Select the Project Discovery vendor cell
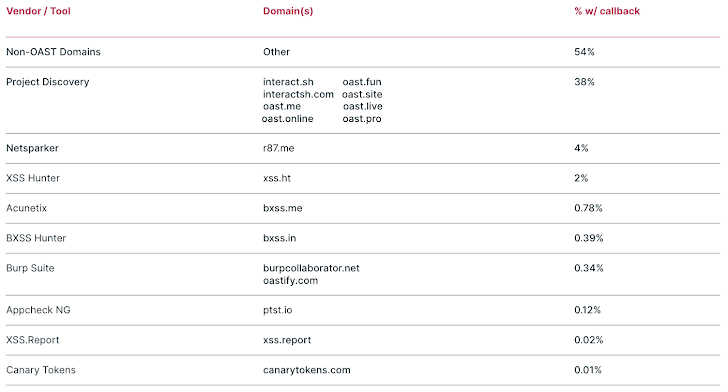Image resolution: width=728 pixels, height=392 pixels. [47, 82]
